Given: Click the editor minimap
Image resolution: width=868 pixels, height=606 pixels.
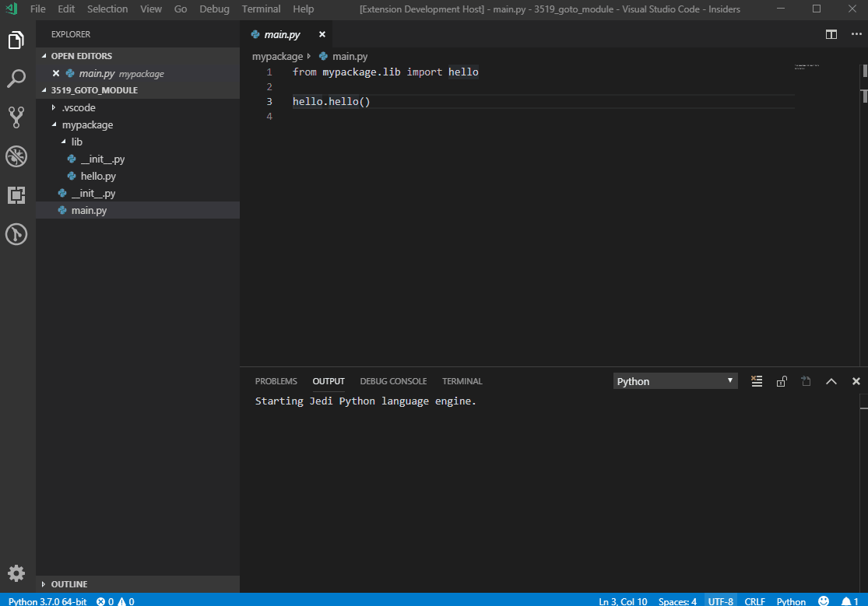Looking at the screenshot, I should 807,66.
